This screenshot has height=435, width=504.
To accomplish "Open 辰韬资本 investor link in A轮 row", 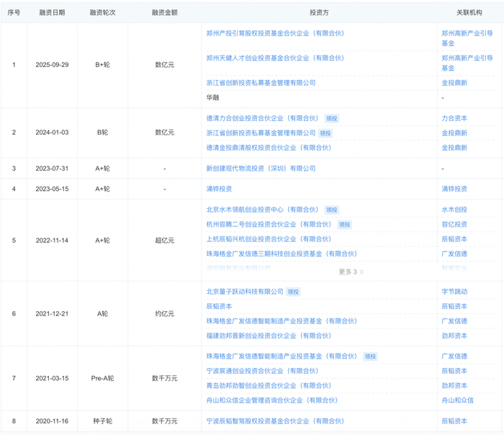I will 219,306.
